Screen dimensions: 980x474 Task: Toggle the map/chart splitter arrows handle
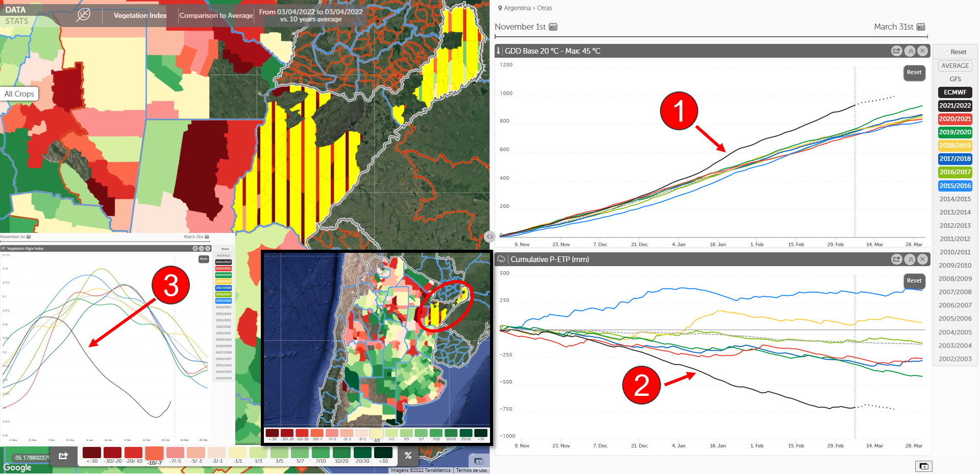(x=489, y=236)
